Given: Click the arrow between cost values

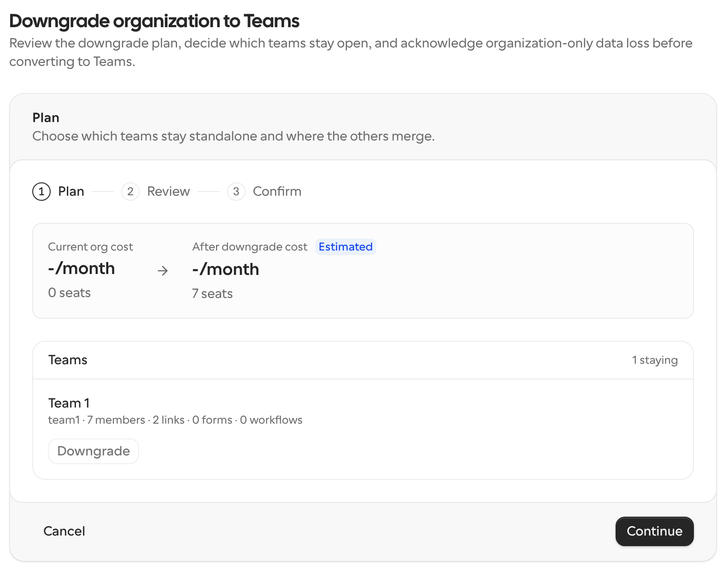Looking at the screenshot, I should [x=163, y=271].
